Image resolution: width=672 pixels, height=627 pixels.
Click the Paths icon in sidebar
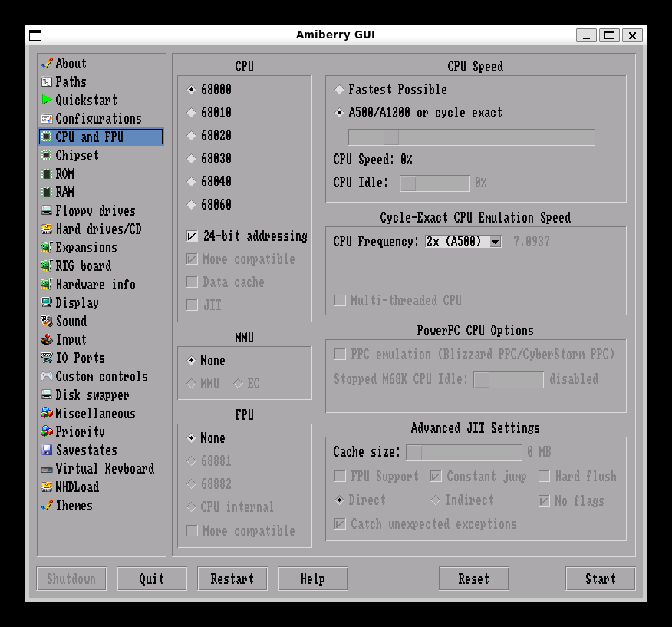click(x=47, y=82)
